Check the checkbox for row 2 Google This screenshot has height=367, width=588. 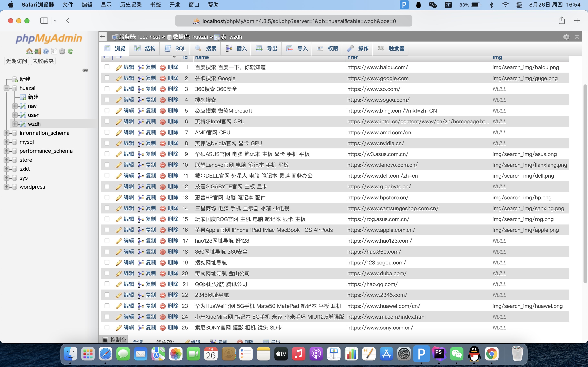pyautogui.click(x=107, y=78)
